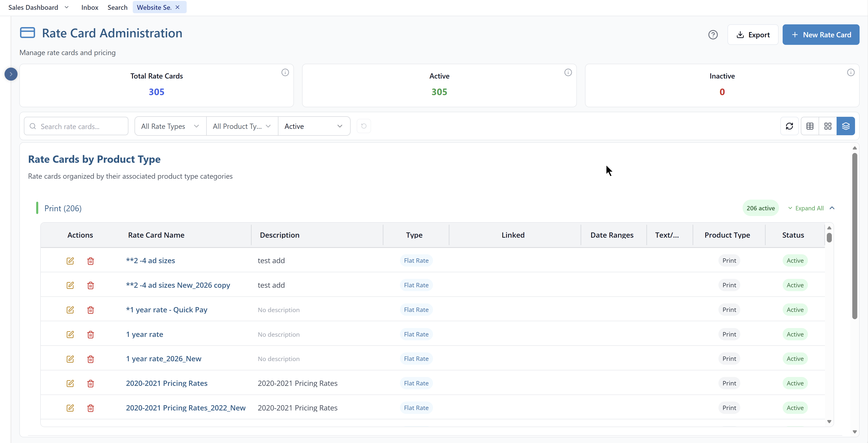Image resolution: width=868 pixels, height=443 pixels.
Task: Delete '2020-2021 Pricing Rates_2022_New' card
Action: [x=90, y=408]
